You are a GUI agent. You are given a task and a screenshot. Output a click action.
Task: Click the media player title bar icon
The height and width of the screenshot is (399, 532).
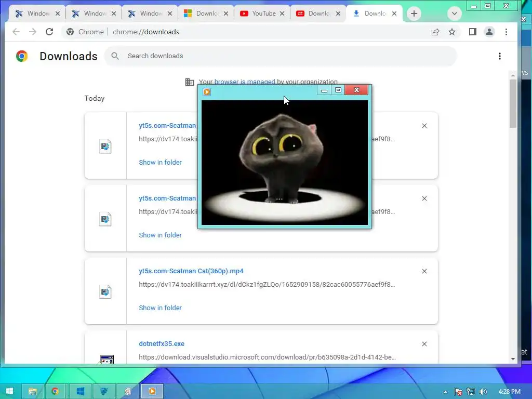coord(207,91)
